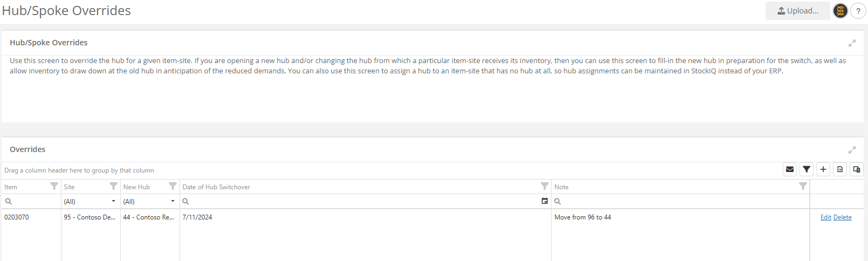Open the help question mark icon

tap(858, 11)
